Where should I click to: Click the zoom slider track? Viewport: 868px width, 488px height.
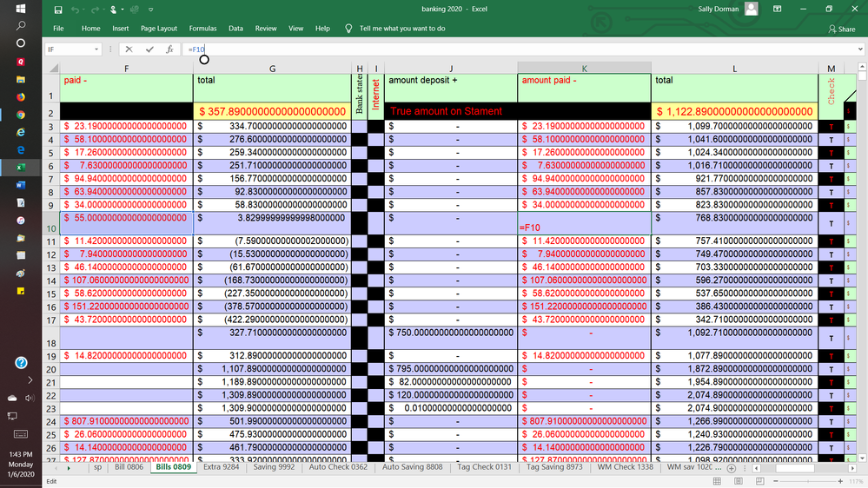(808, 481)
